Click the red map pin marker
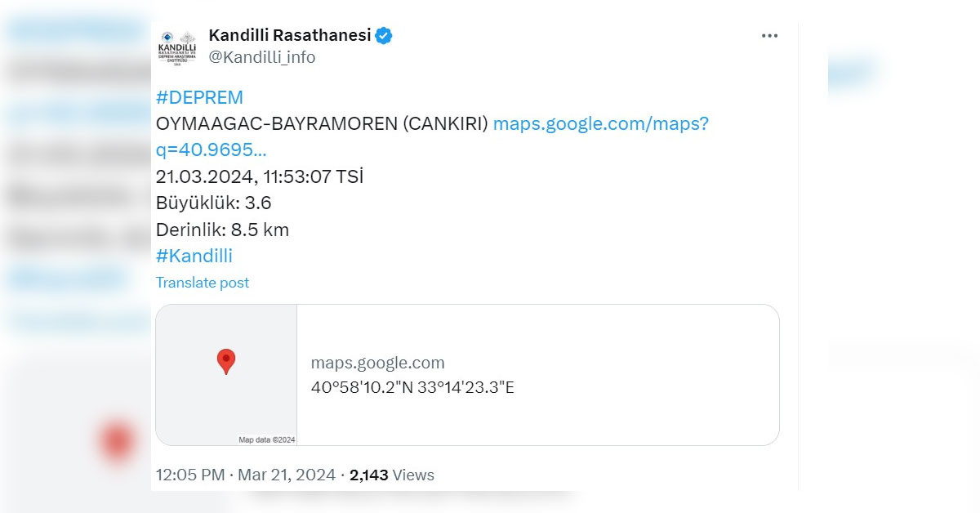980x513 pixels. pos(226,361)
